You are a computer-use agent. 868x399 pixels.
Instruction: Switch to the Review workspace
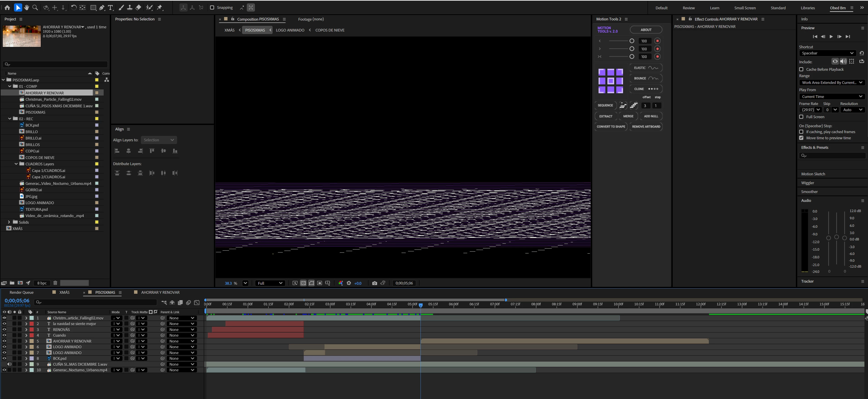pos(688,8)
